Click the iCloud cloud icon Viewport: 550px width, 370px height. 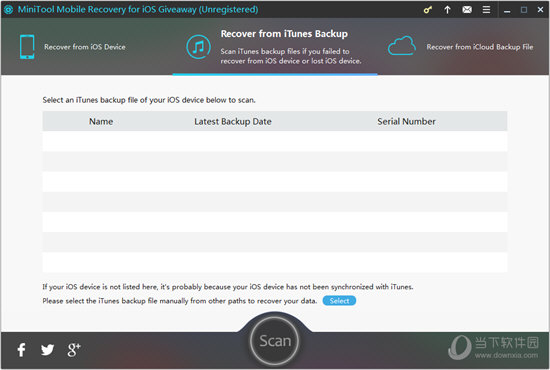pos(402,46)
